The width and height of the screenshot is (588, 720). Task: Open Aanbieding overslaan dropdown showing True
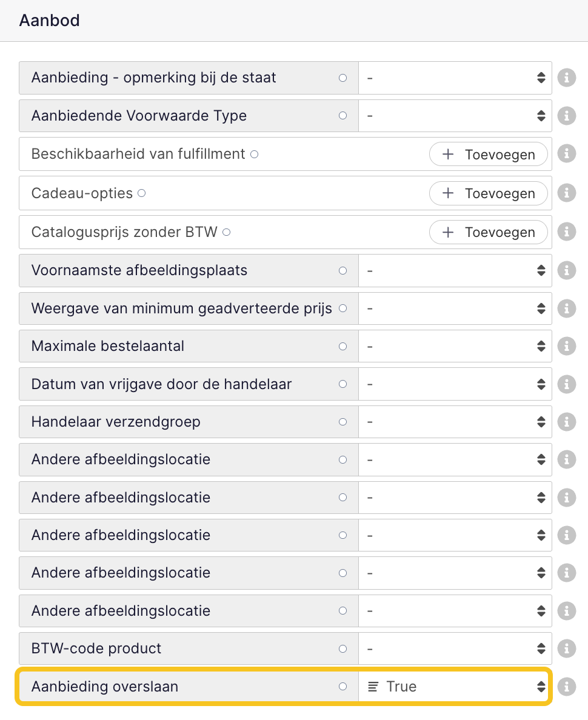(455, 687)
